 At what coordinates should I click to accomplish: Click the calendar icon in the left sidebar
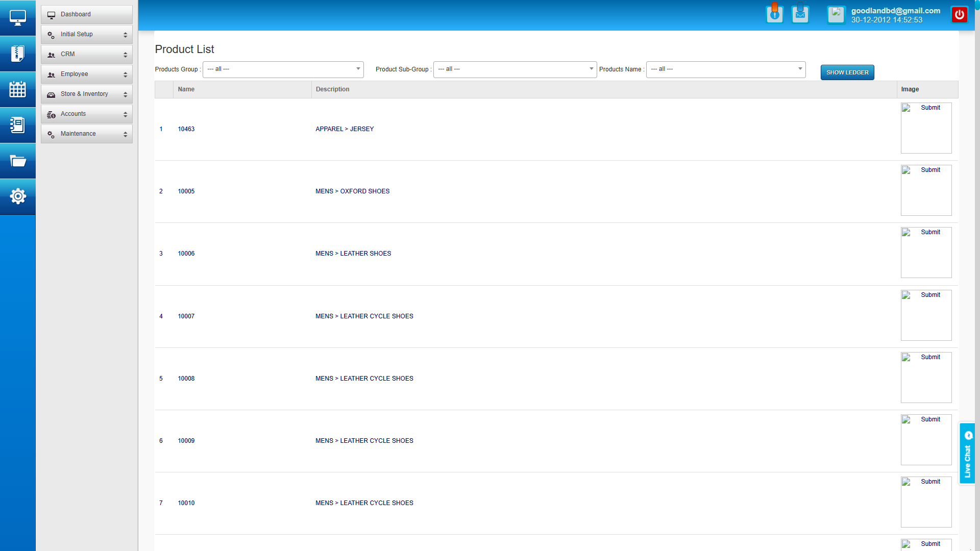pyautogui.click(x=18, y=89)
